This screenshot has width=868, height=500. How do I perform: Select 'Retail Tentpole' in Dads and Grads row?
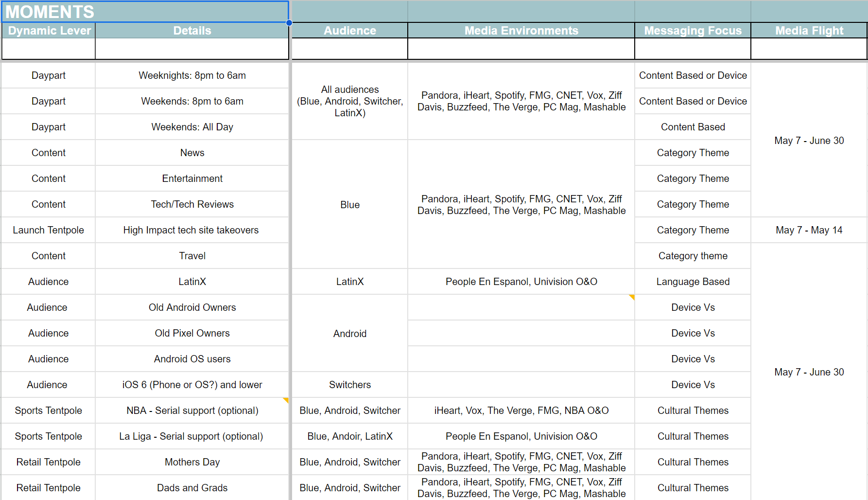[x=49, y=488]
